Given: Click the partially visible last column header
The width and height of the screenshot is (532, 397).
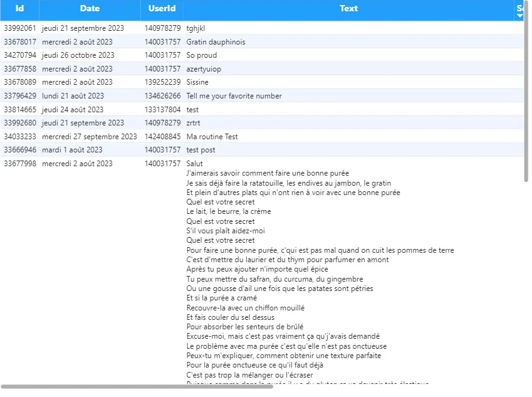Looking at the screenshot, I should coord(520,8).
